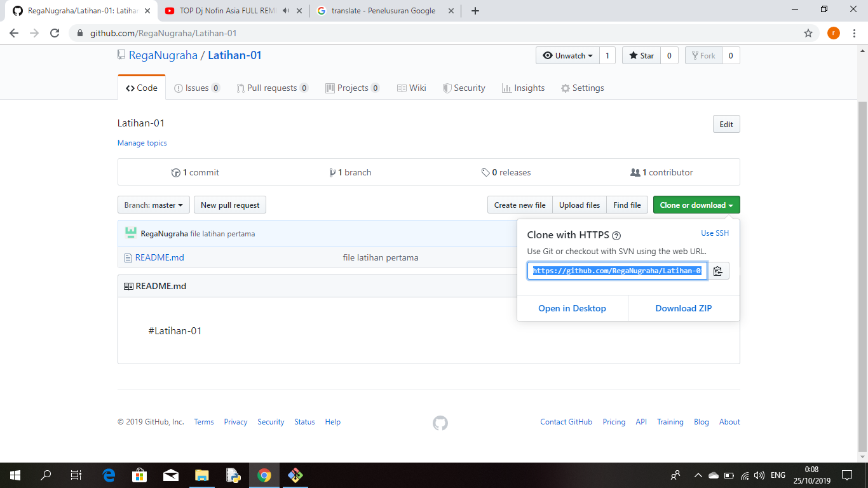This screenshot has height=488, width=868.
Task: Open the Branch: master dropdown
Action: (x=153, y=205)
